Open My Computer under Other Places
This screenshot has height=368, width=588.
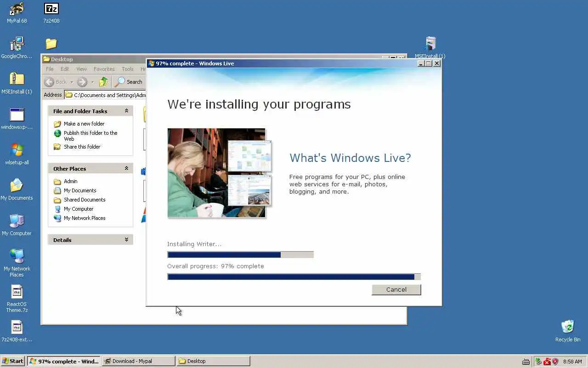tap(73, 209)
